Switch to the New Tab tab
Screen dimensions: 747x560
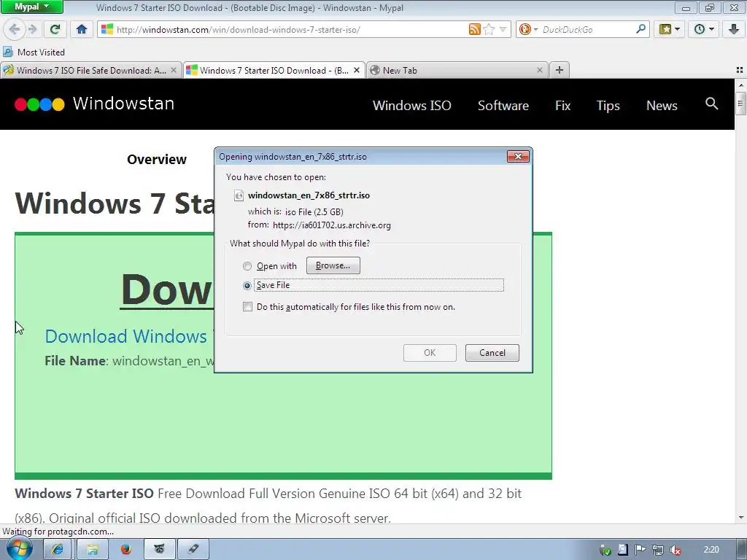tap(457, 71)
